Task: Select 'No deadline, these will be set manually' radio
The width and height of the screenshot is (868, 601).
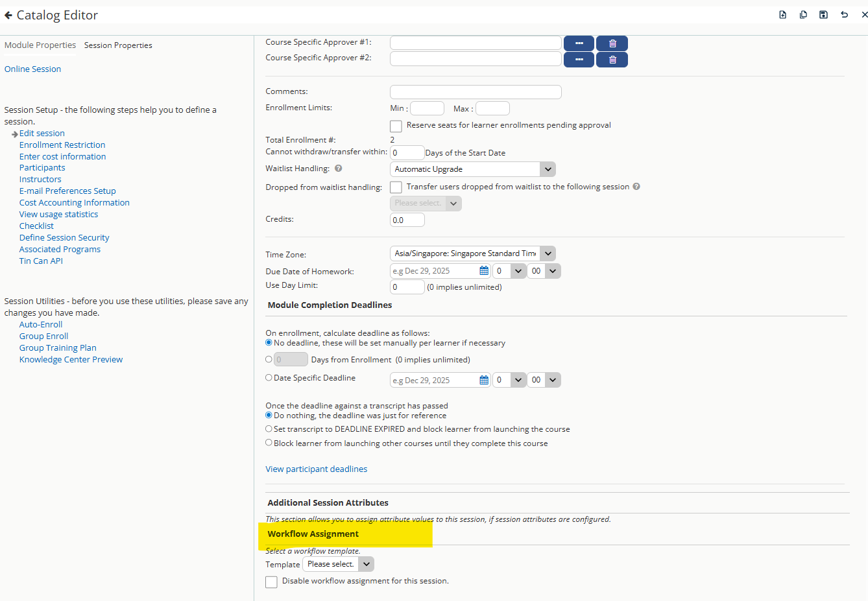Action: (x=269, y=342)
